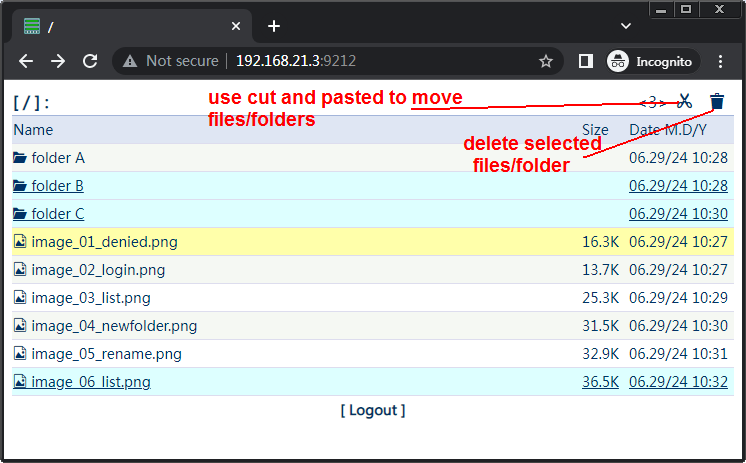Click the trash delete icon
The width and height of the screenshot is (746, 463).
[x=717, y=101]
